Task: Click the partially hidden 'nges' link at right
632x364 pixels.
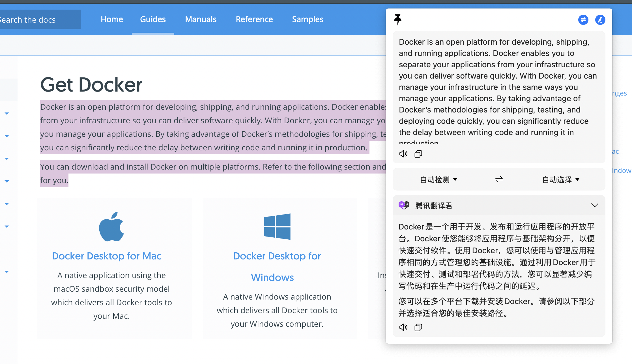Action: pyautogui.click(x=619, y=93)
